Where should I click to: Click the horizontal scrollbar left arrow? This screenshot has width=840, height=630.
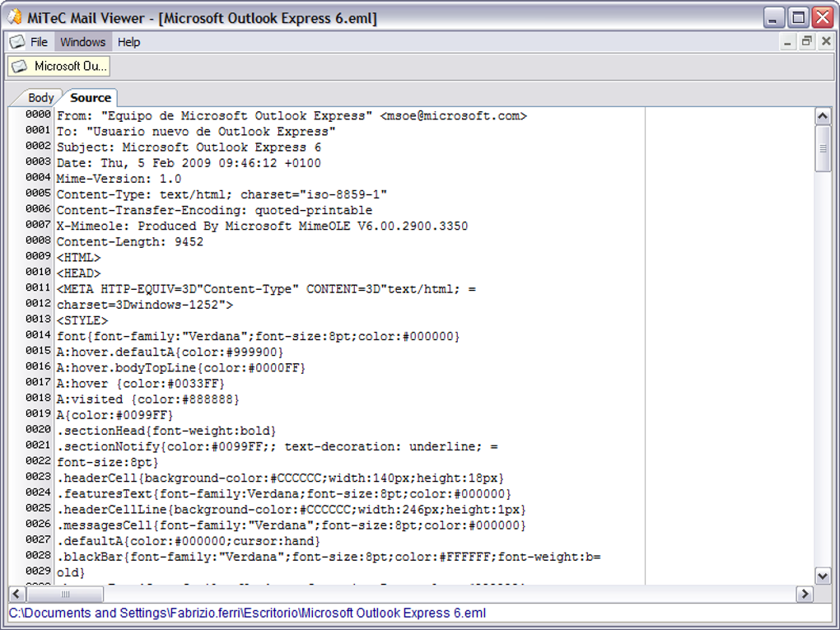tap(16, 594)
